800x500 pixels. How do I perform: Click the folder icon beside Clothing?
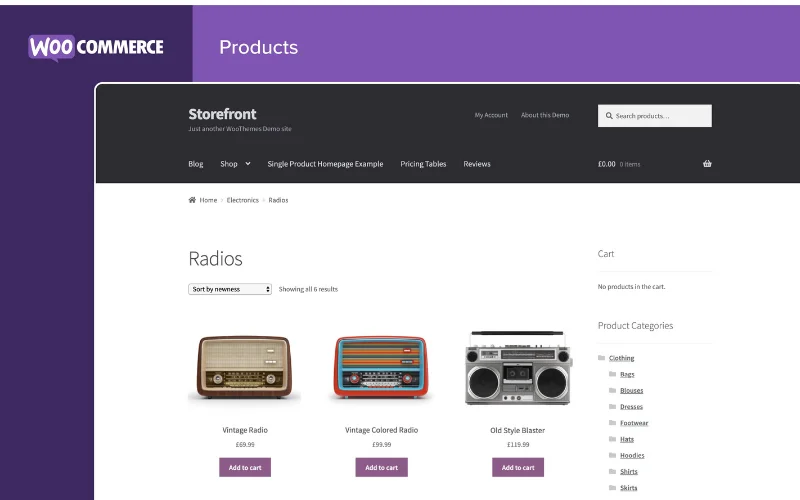tap(602, 358)
